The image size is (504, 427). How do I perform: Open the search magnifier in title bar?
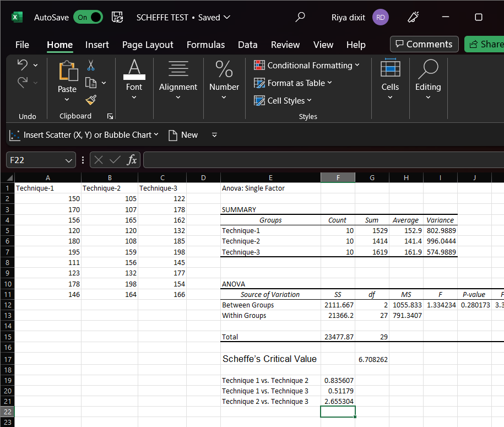300,17
